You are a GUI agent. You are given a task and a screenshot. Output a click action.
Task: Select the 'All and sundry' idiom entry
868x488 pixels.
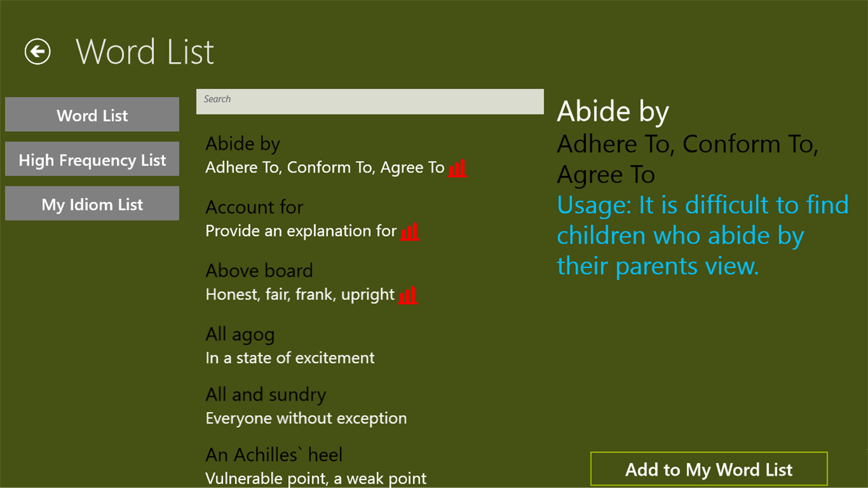266,395
